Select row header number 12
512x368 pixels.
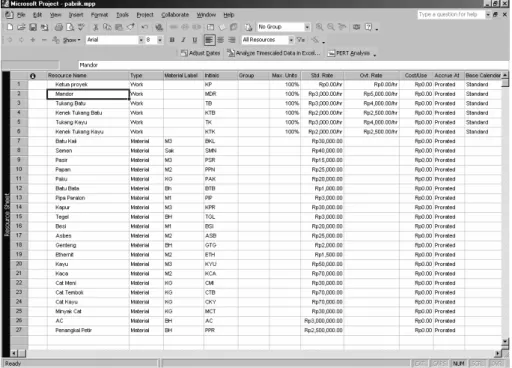tap(19, 188)
